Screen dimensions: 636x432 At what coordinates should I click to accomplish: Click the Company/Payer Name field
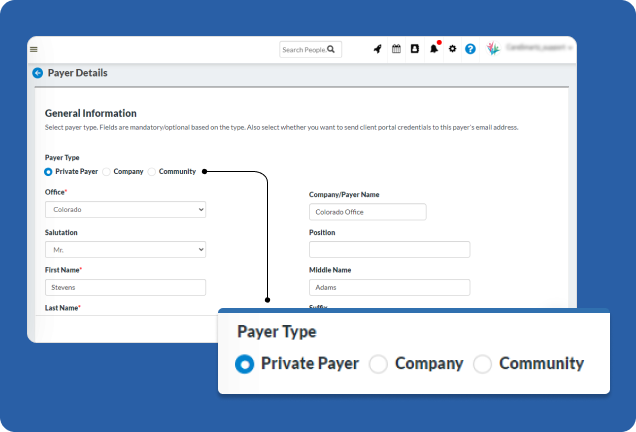coord(367,212)
